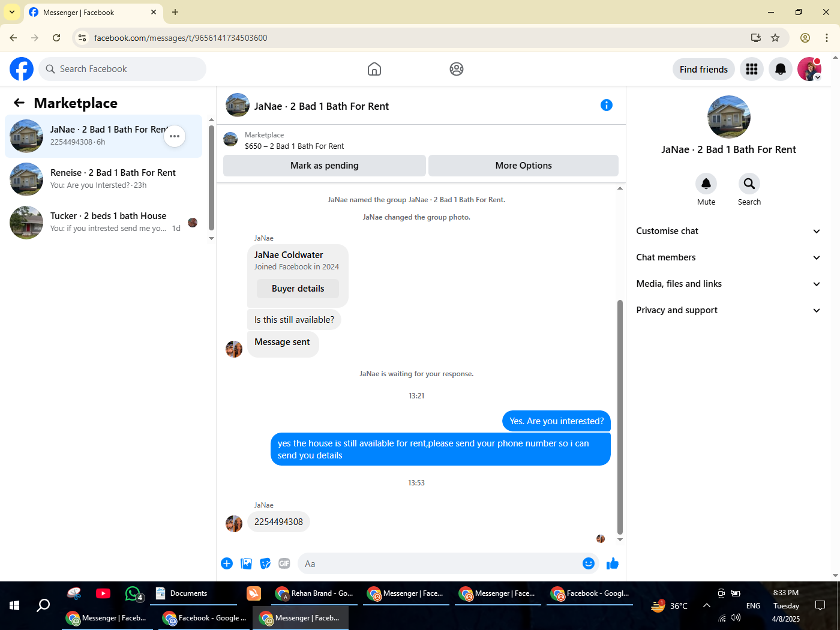
Task: Open the Messenger | Facebook browser tab
Action: 93,13
